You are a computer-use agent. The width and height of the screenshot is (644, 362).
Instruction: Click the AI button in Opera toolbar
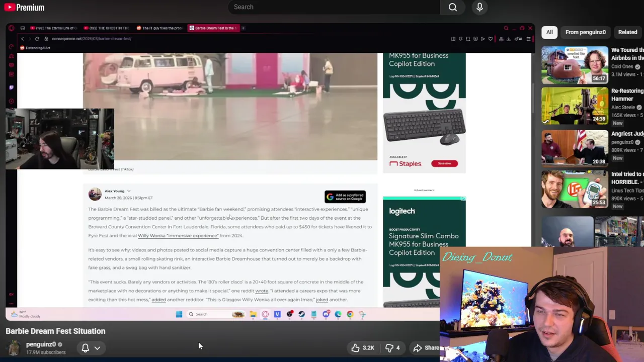tap(519, 39)
